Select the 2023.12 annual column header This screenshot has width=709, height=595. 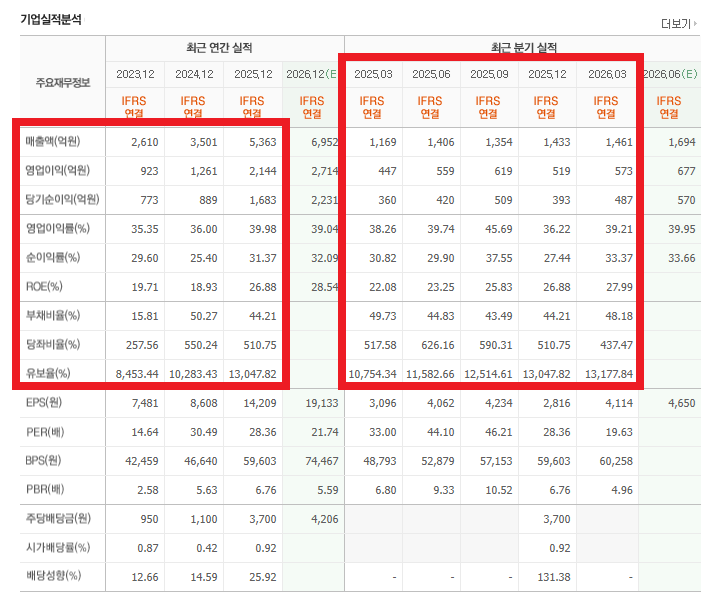[135, 74]
